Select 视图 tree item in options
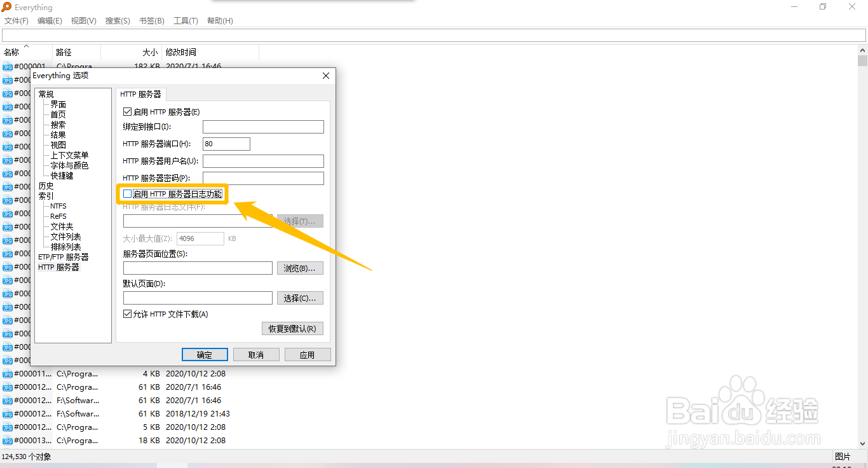This screenshot has height=468, width=868. pos(58,145)
